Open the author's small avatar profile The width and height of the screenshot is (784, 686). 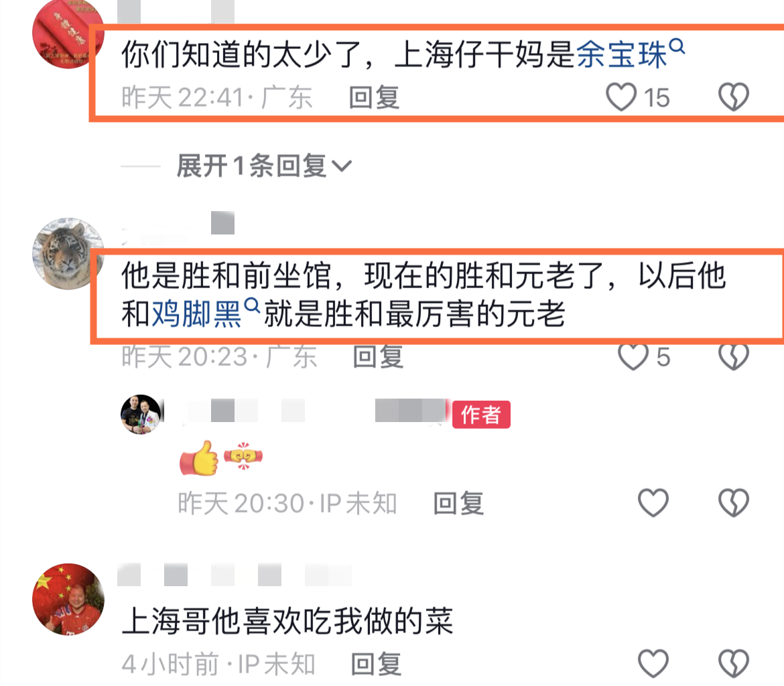coord(141,414)
